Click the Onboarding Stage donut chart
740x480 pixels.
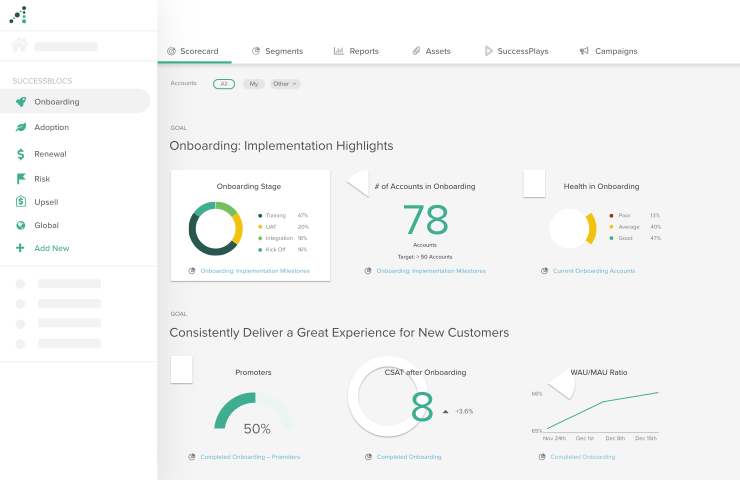(216, 228)
